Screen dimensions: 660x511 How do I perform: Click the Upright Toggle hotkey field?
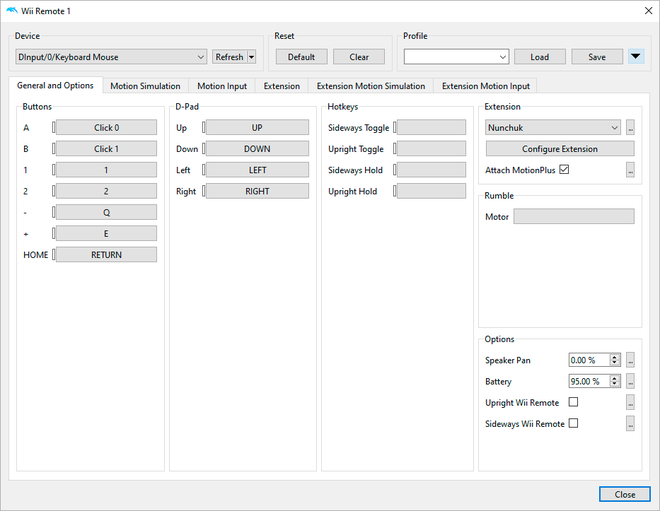[431, 149]
